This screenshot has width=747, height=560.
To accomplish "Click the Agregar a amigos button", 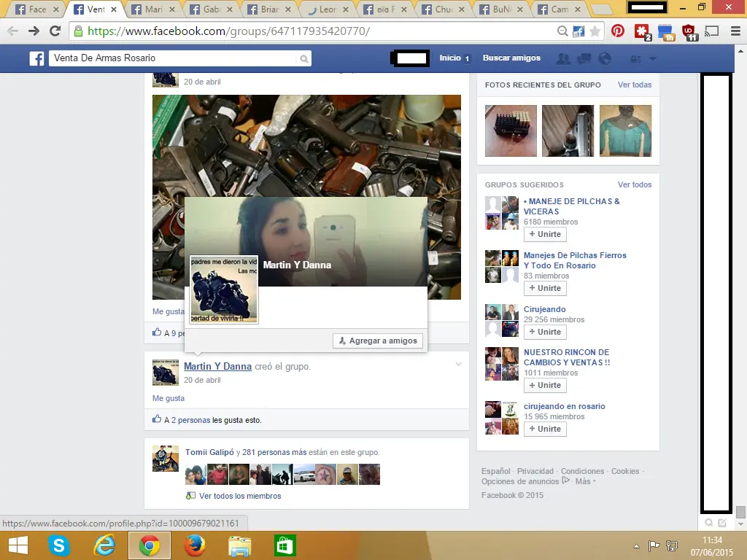I will pyautogui.click(x=378, y=341).
